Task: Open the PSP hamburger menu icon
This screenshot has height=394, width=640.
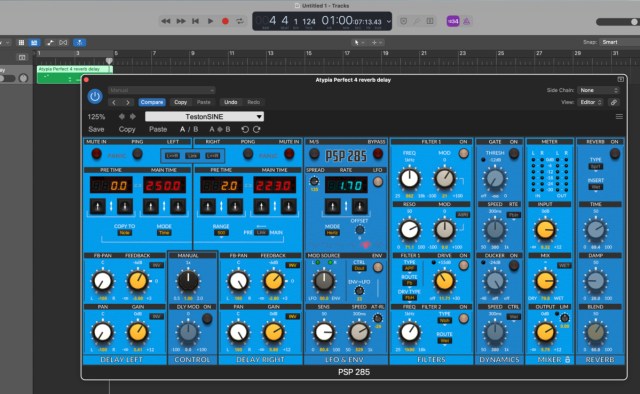Action: click(x=619, y=117)
